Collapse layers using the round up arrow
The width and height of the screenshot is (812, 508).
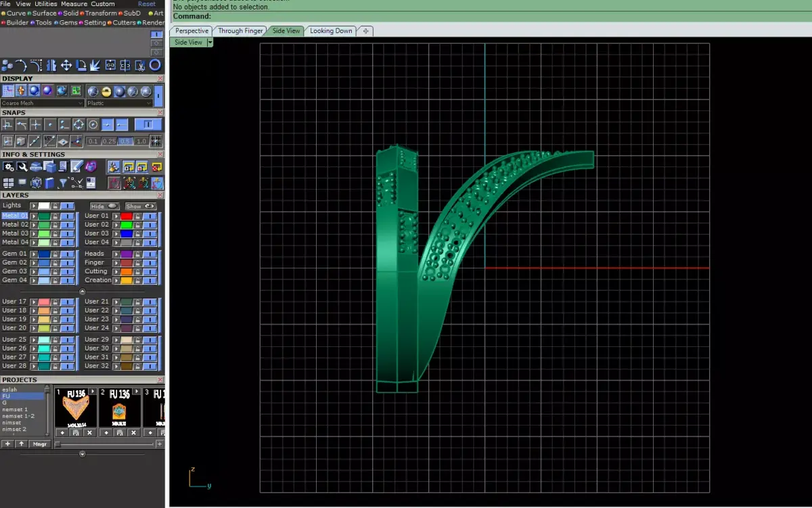[83, 291]
